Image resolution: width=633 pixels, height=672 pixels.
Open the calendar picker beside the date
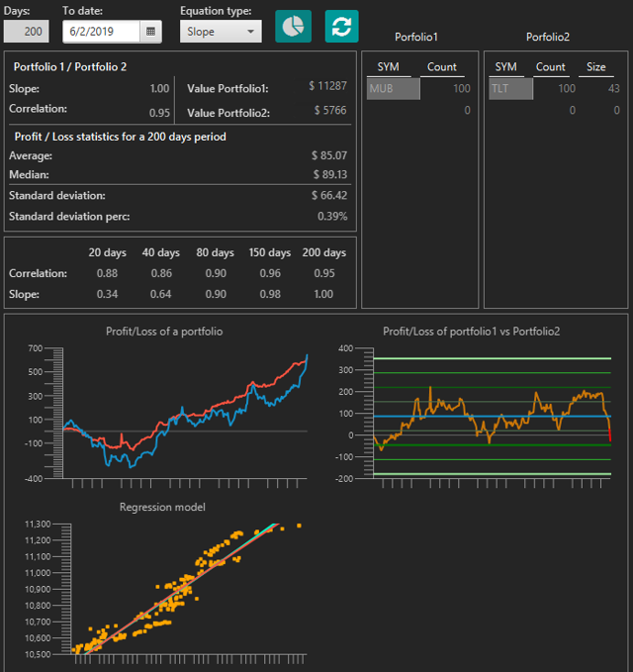pyautogui.click(x=151, y=32)
